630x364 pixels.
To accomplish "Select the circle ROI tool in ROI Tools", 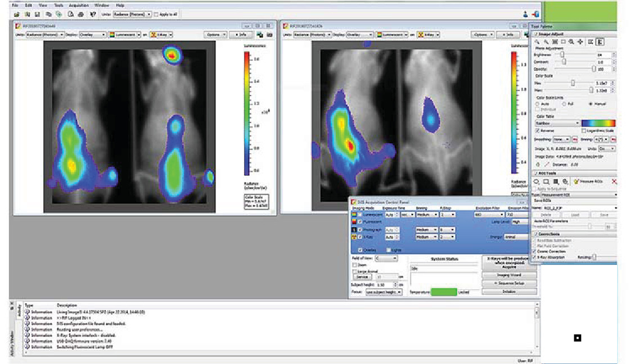I will (537, 181).
